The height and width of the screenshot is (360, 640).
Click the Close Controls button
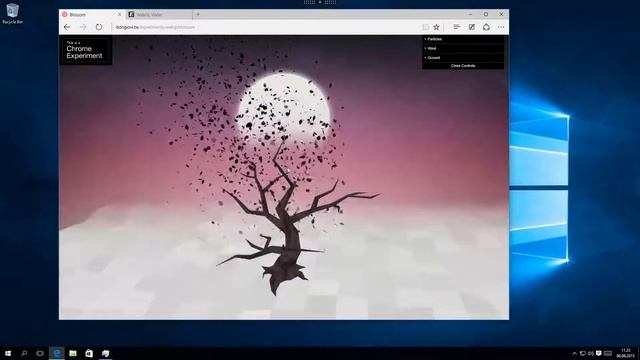pos(463,66)
